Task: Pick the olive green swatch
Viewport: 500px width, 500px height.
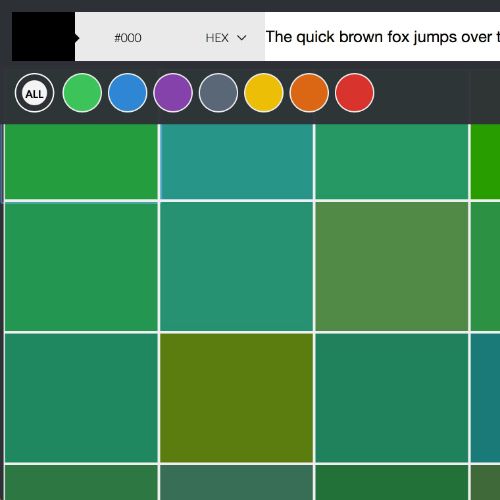Action: click(x=236, y=398)
